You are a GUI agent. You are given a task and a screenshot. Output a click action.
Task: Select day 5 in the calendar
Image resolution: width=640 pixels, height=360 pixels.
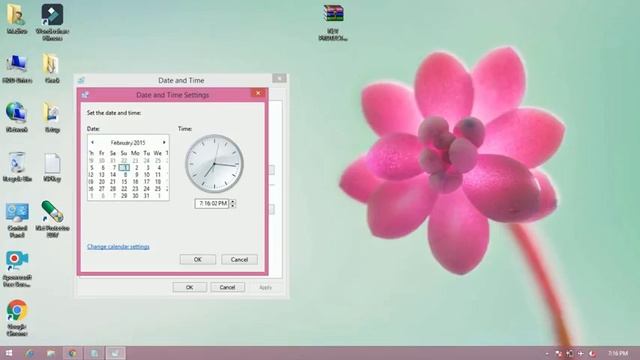(91, 168)
